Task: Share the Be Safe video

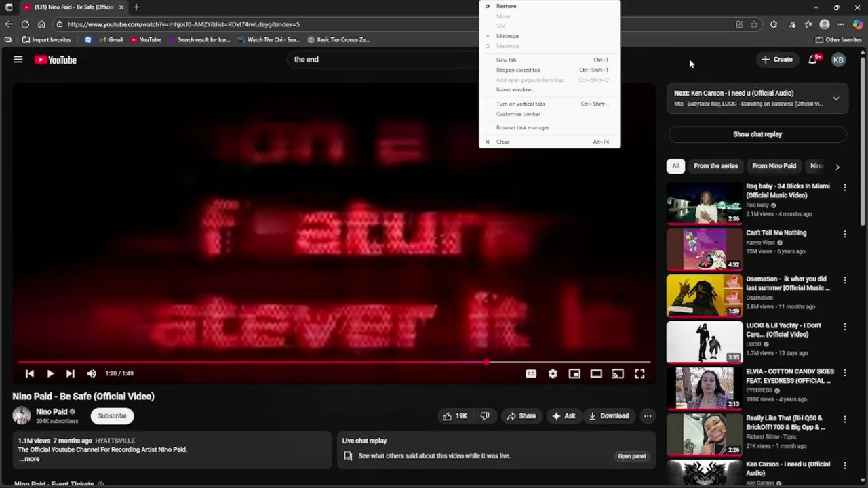Action: point(521,416)
